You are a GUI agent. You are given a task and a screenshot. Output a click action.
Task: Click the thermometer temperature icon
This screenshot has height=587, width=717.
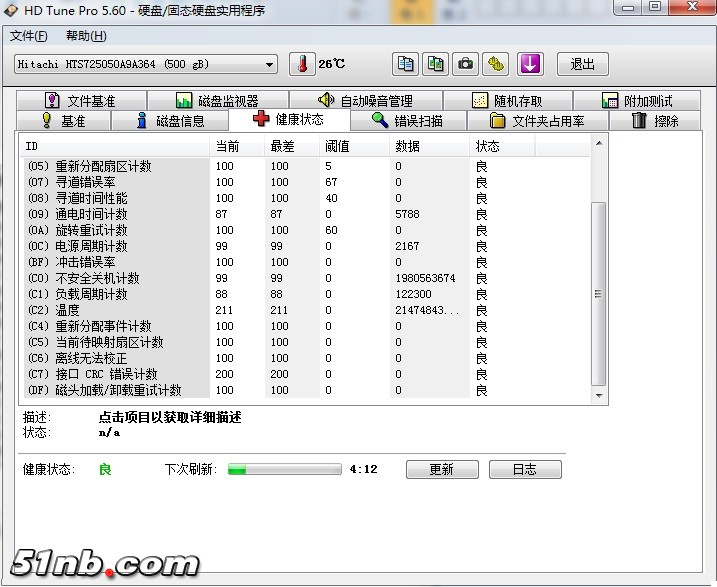302,64
